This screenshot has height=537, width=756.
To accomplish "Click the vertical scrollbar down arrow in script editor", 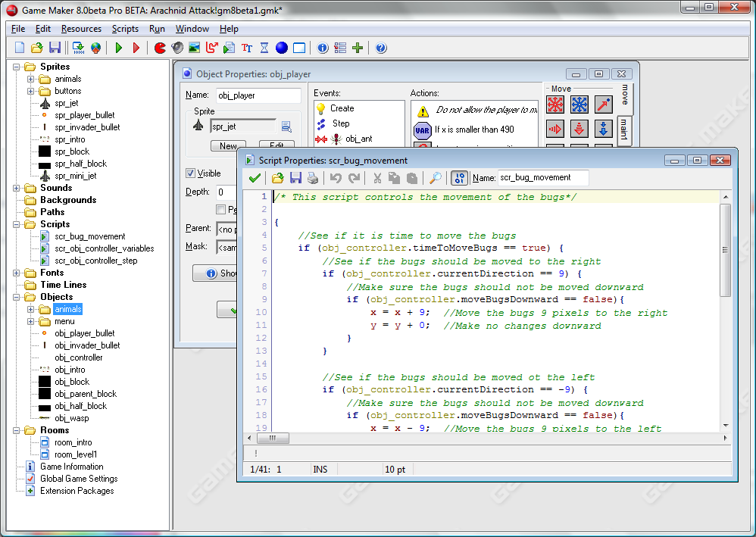I will (725, 426).
